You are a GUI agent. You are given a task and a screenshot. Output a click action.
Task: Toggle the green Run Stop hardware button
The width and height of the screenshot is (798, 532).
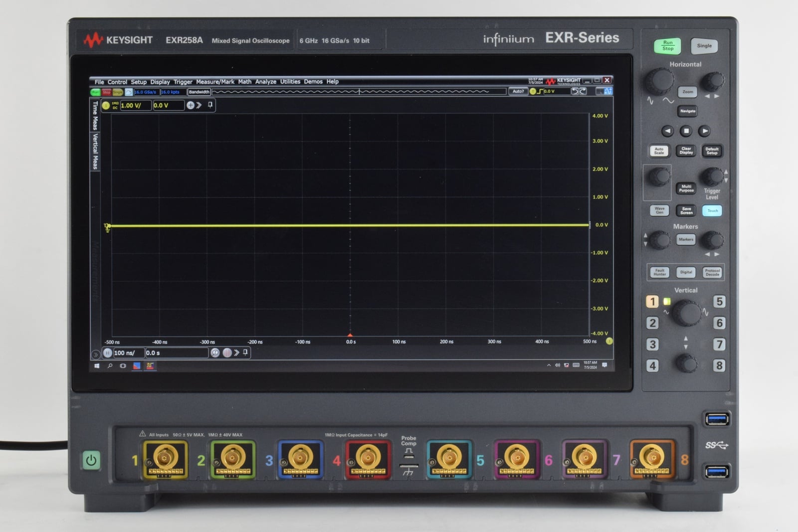[x=667, y=46]
